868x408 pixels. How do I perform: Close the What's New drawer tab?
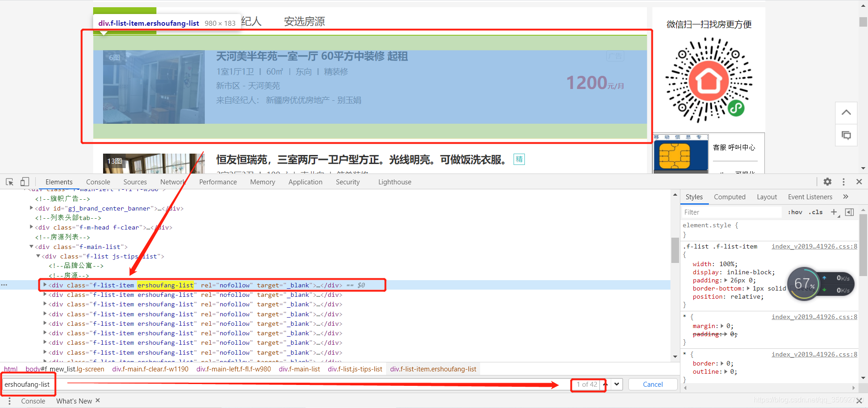coord(98,400)
